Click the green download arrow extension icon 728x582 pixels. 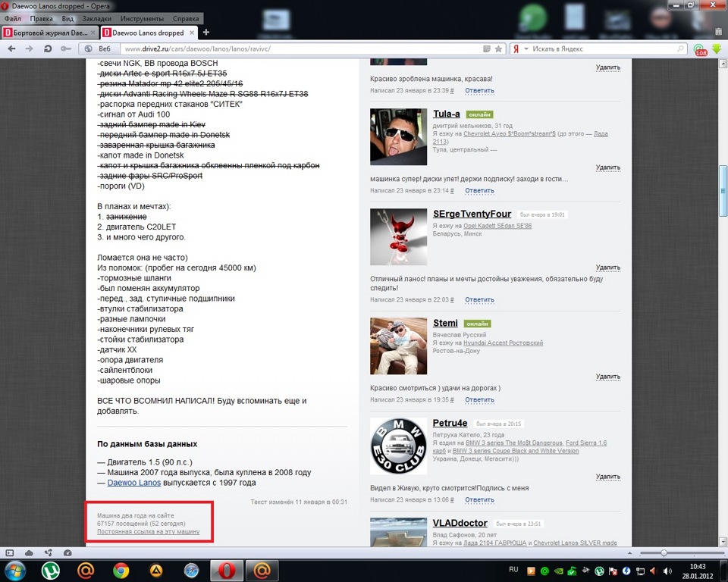(717, 48)
